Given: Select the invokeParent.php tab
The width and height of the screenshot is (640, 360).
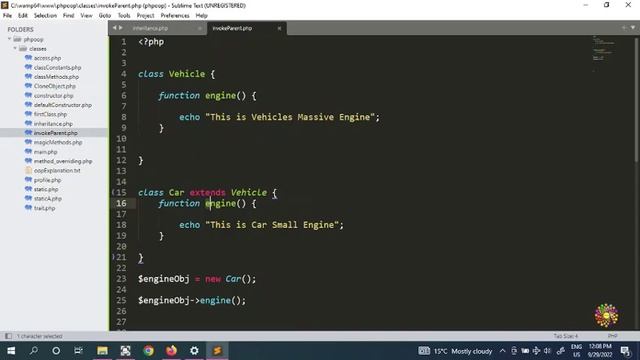Looking at the screenshot, I should [x=232, y=28].
